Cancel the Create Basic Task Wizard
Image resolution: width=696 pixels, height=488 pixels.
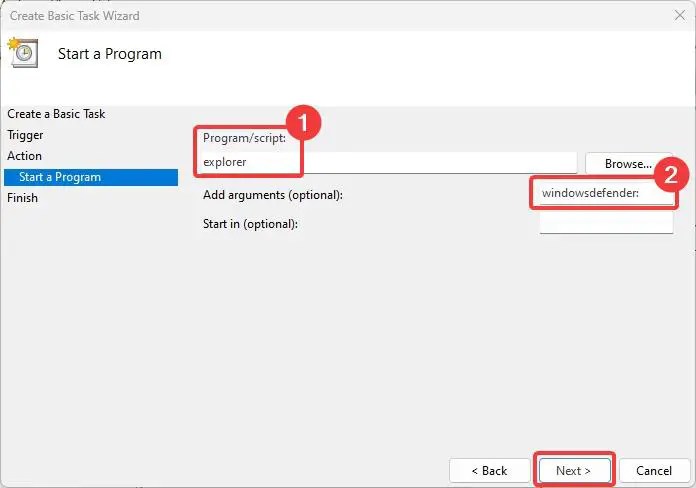pyautogui.click(x=654, y=471)
